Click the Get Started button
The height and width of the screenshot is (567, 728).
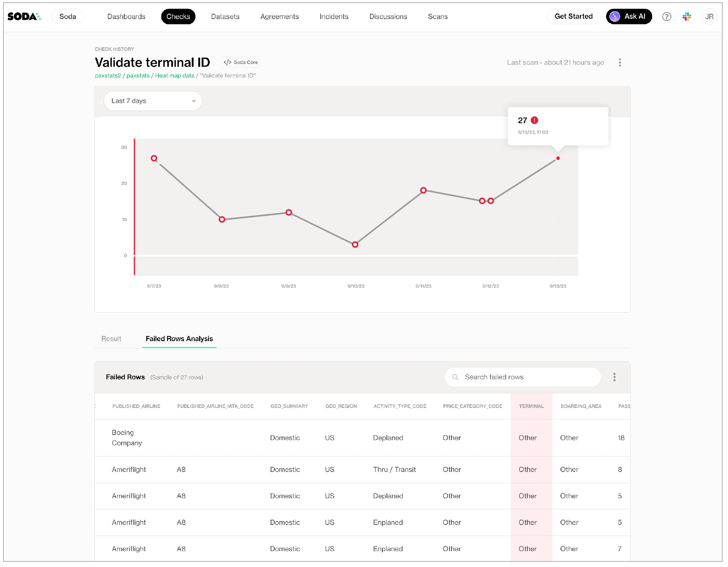coord(573,17)
